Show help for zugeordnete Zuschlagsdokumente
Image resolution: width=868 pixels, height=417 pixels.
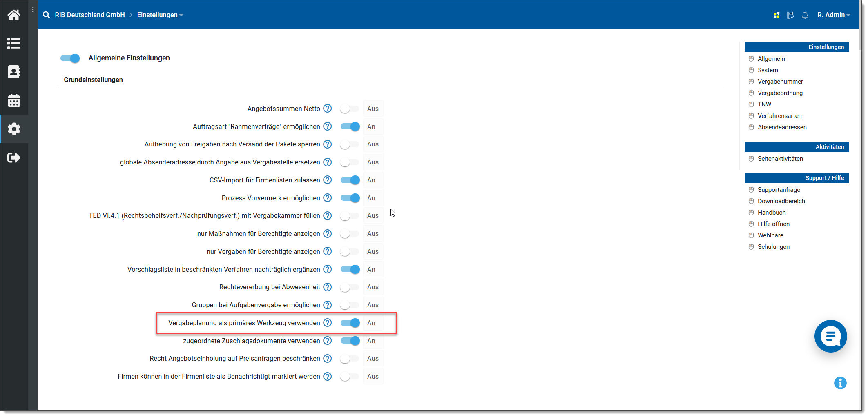tap(328, 341)
